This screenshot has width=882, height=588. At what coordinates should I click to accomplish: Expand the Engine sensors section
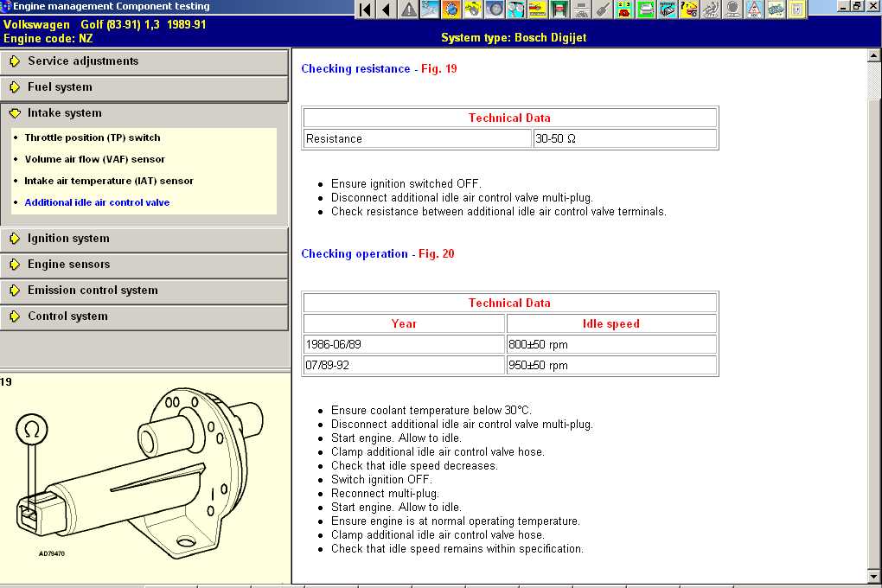click(x=144, y=265)
